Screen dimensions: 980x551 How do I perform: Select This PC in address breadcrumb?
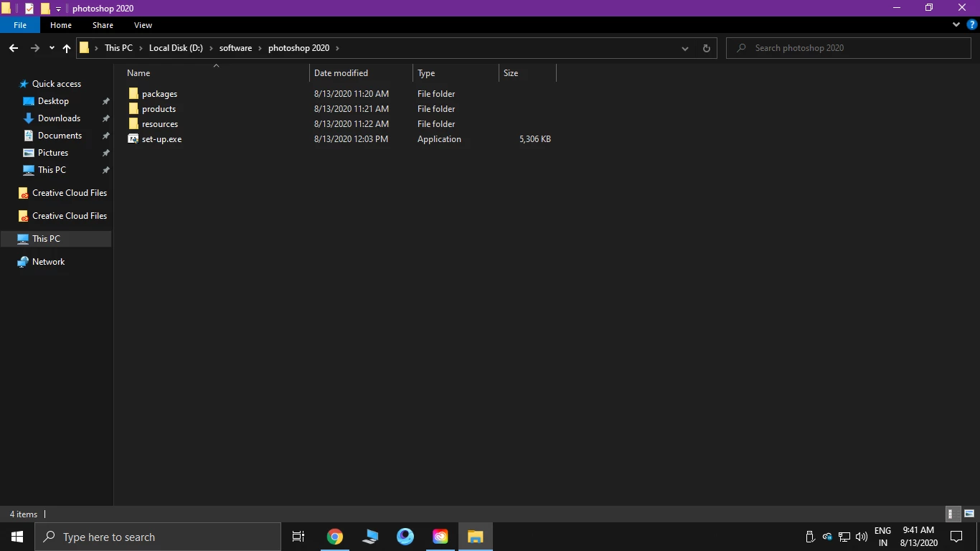tap(118, 48)
